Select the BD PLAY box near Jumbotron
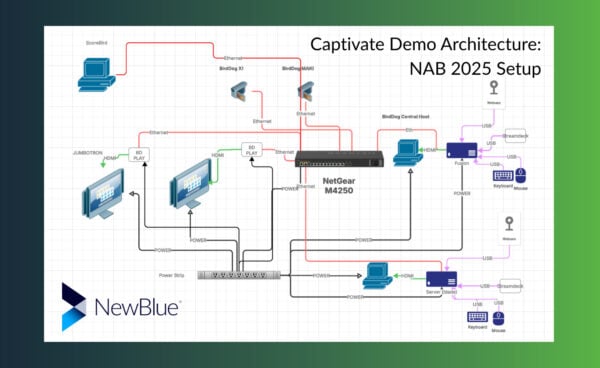The image size is (600, 368). click(x=139, y=155)
